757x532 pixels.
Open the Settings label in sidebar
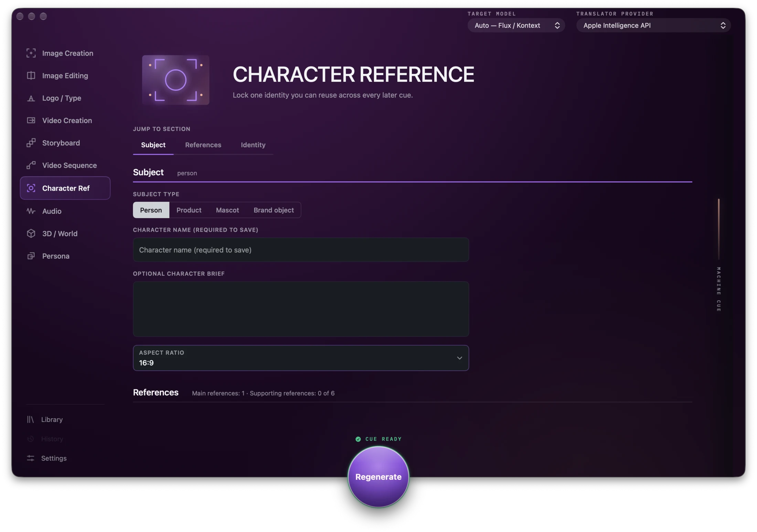[54, 458]
